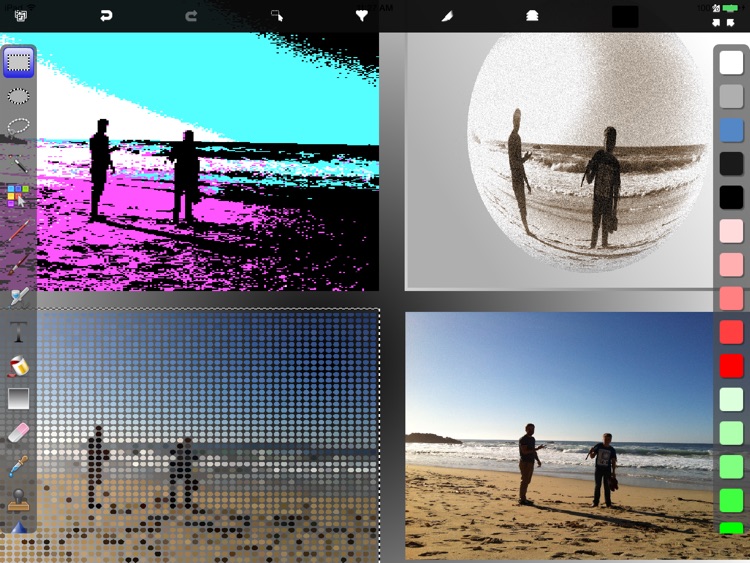750x563 pixels.
Task: Open the current black color well
Action: [x=625, y=17]
